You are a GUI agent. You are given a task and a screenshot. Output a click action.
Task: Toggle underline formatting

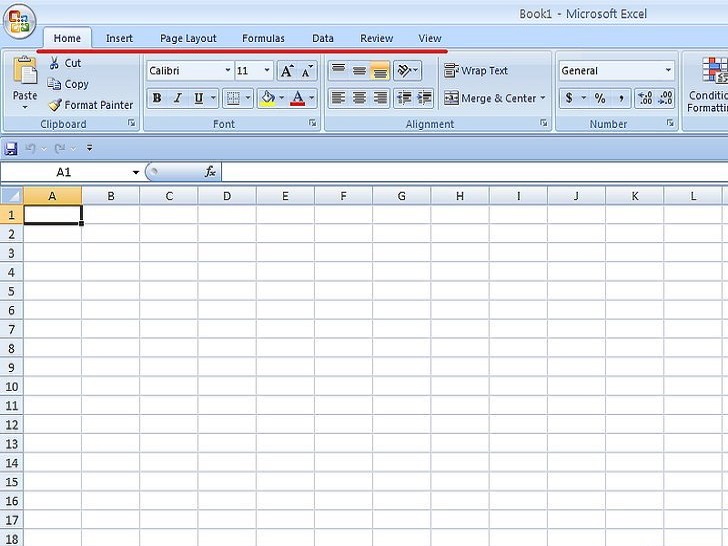(199, 98)
